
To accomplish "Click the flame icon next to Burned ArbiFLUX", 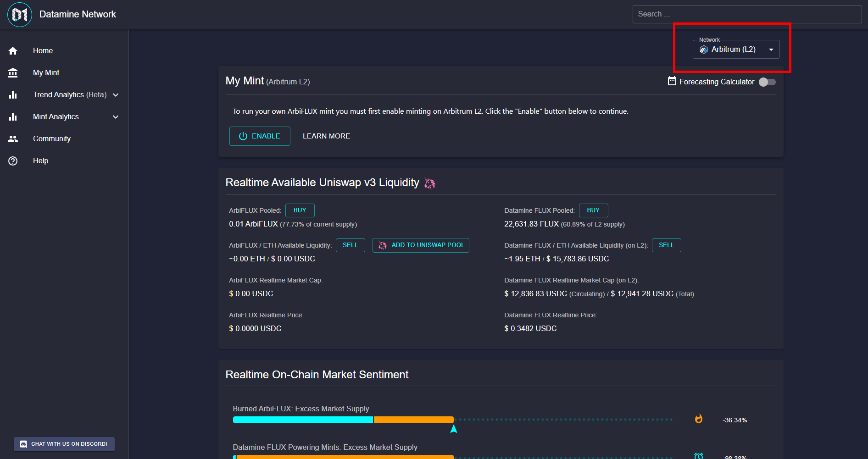I will pyautogui.click(x=699, y=419).
